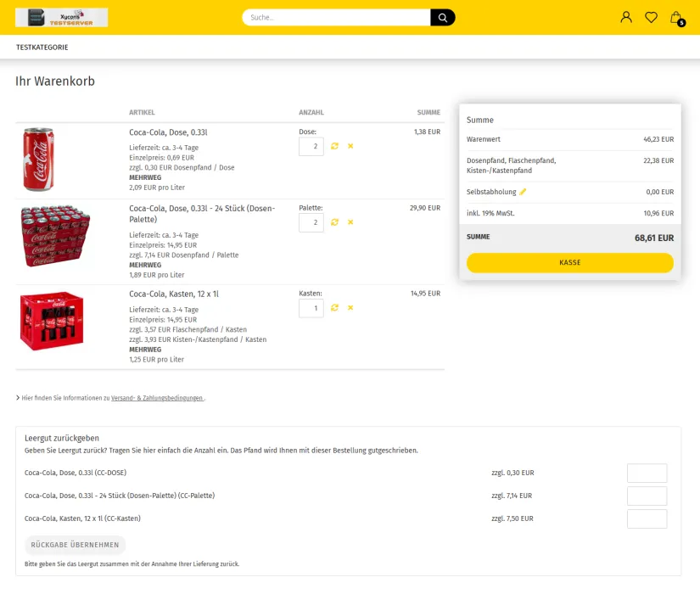Viewport: 700px width, 594px height.
Task: Click the RÜCKGABE ÜBERNEHMEN button
Action: pyautogui.click(x=75, y=545)
